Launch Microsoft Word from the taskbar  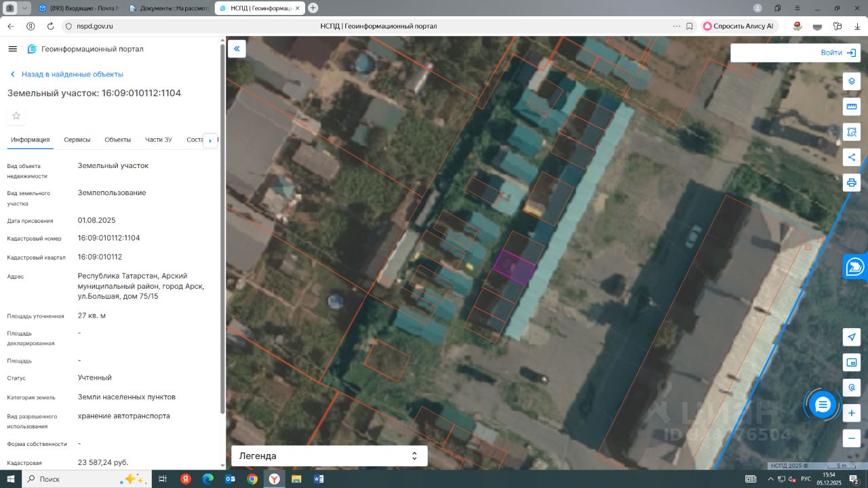[x=319, y=479]
